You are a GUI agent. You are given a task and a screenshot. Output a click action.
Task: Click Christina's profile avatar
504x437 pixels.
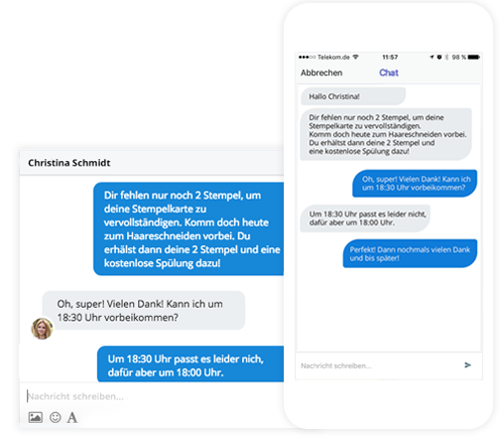coord(42,329)
